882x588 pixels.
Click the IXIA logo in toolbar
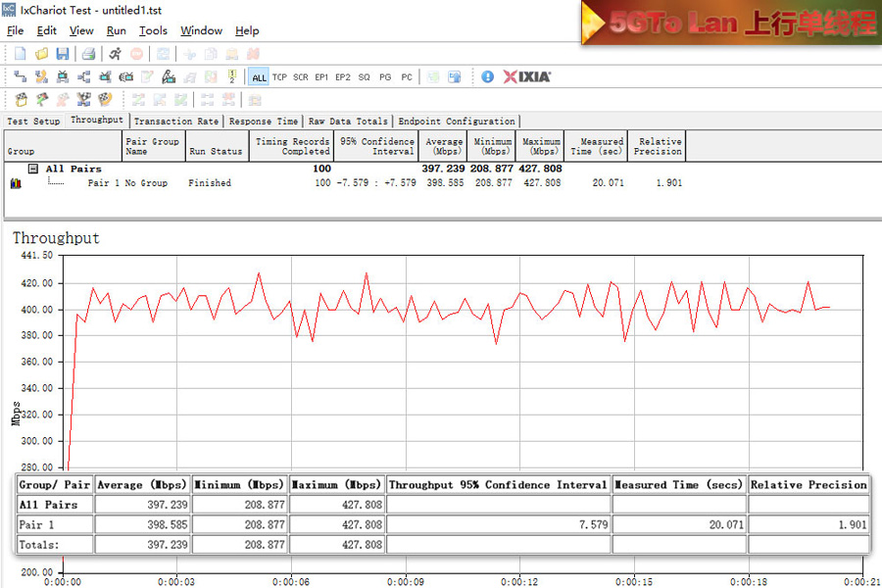(527, 76)
